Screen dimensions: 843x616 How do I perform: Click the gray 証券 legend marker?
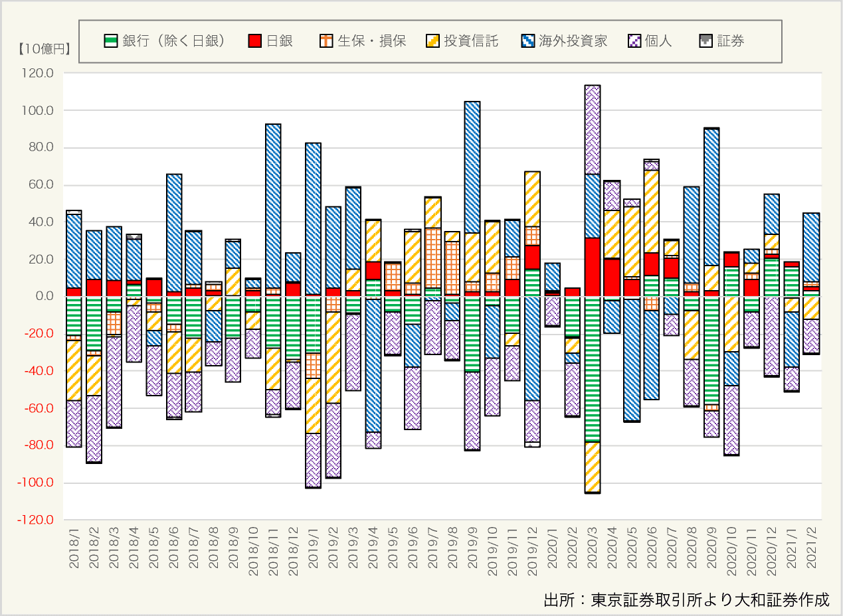706,41
